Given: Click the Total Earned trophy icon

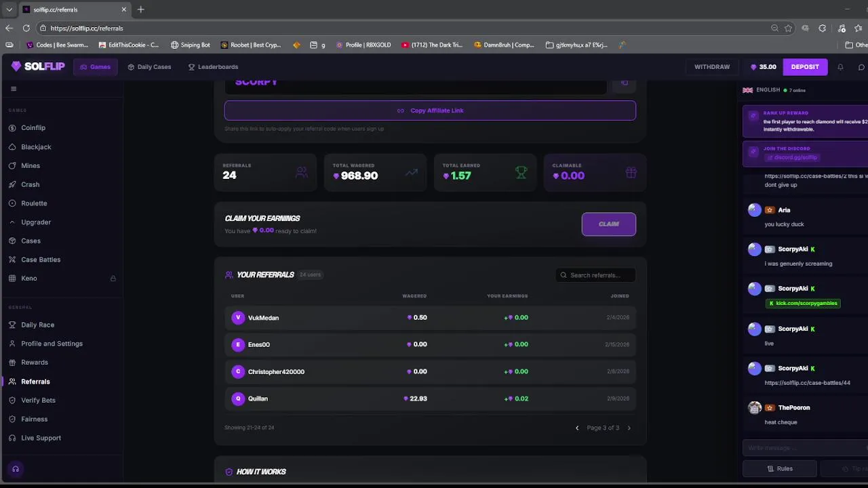Looking at the screenshot, I should click(x=521, y=173).
